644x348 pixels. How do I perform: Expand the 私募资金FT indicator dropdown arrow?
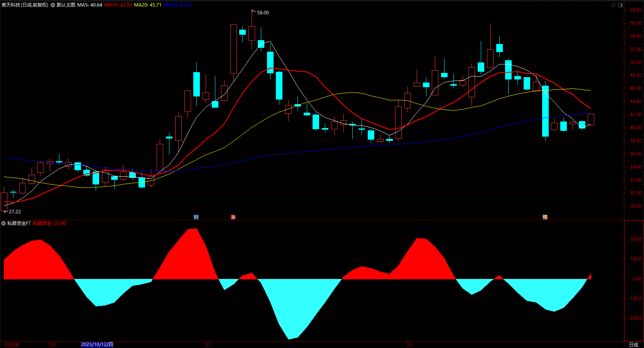[3, 223]
